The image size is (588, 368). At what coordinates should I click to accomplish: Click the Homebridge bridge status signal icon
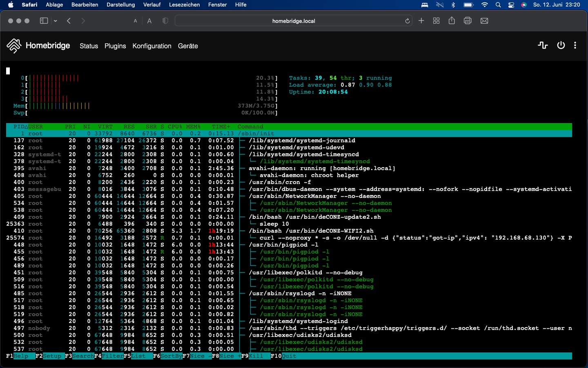543,45
